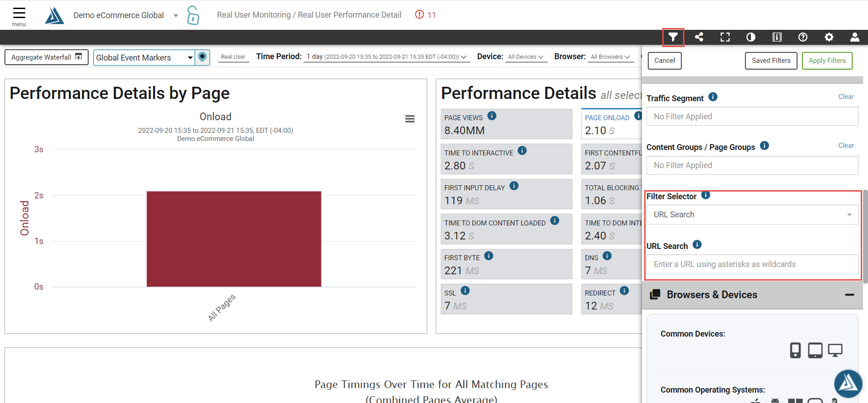The width and height of the screenshot is (868, 403).
Task: Open the Browser All Browsers dropdown
Action: click(610, 57)
